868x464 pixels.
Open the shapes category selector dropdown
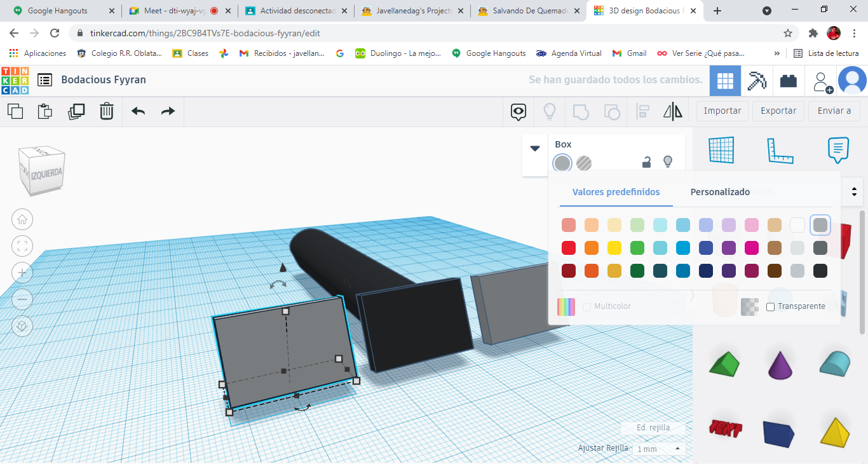[x=854, y=191]
